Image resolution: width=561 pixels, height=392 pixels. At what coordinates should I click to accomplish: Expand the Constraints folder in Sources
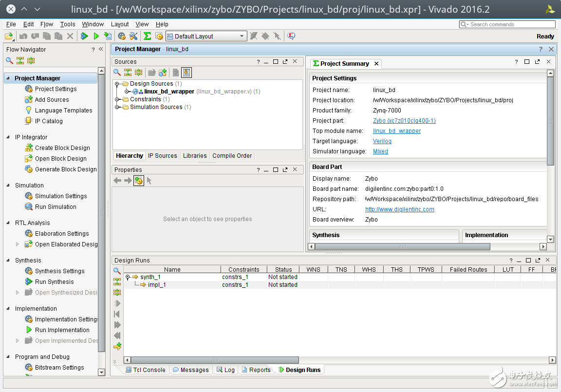117,99
